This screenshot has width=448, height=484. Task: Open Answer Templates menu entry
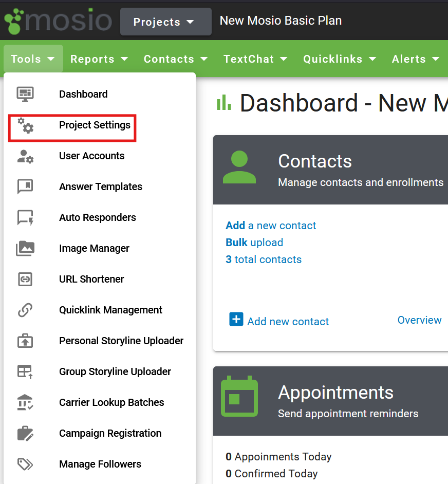pyautogui.click(x=100, y=187)
